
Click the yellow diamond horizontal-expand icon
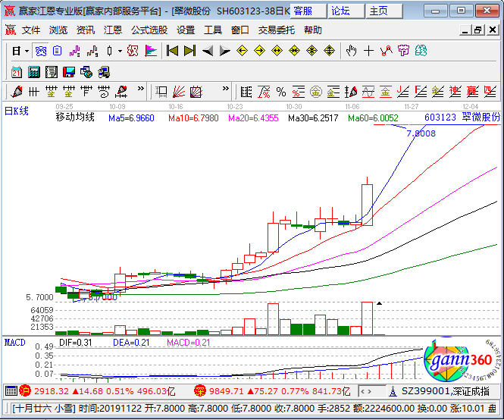pos(277,51)
